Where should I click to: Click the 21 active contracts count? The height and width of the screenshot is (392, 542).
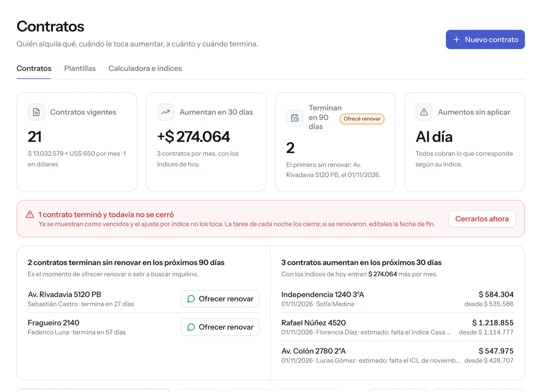[35, 137]
